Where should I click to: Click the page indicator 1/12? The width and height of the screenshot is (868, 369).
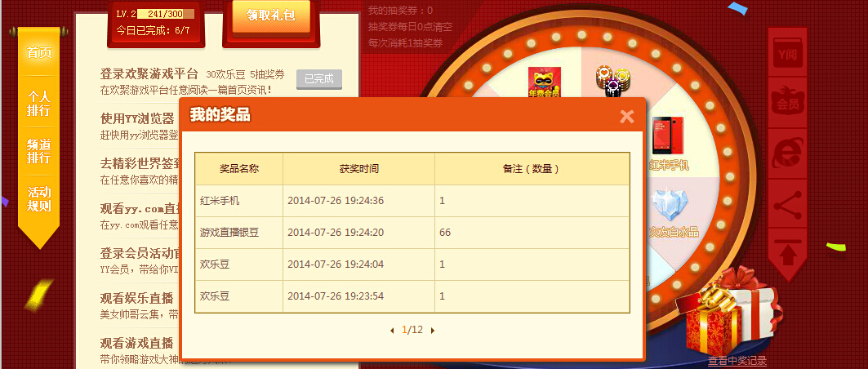point(412,331)
